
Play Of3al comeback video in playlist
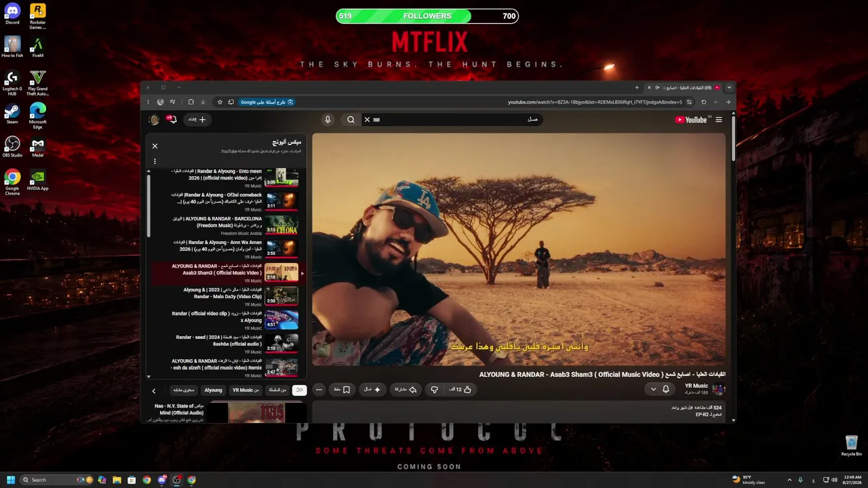(226, 201)
